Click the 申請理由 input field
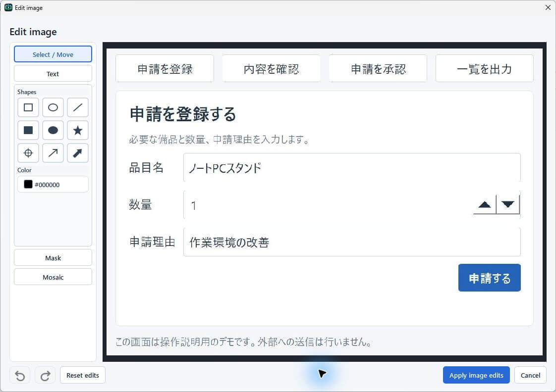Image resolution: width=556 pixels, height=392 pixels. [x=352, y=242]
